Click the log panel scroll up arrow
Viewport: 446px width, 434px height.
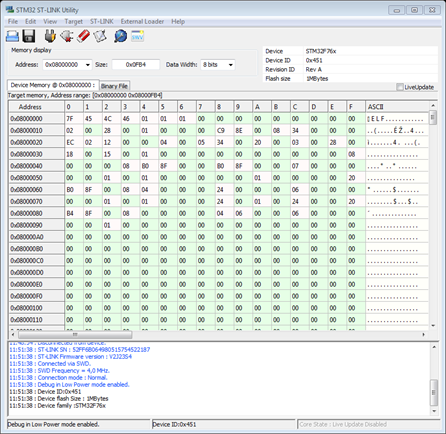point(434,347)
